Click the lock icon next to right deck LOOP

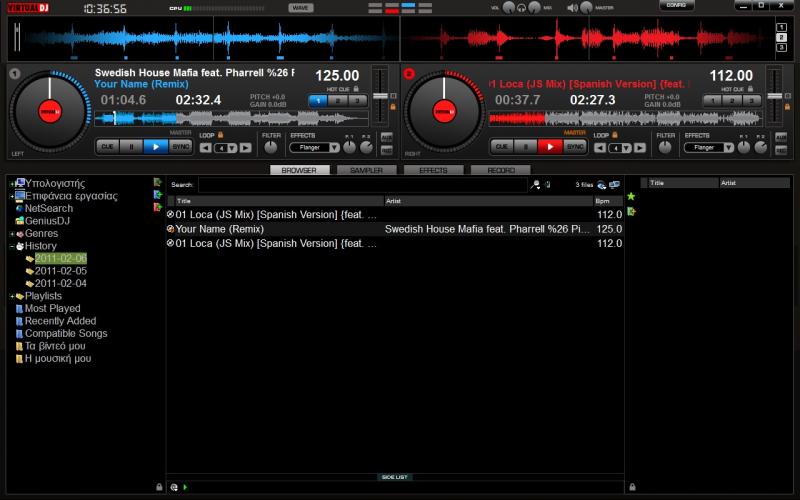click(615, 135)
